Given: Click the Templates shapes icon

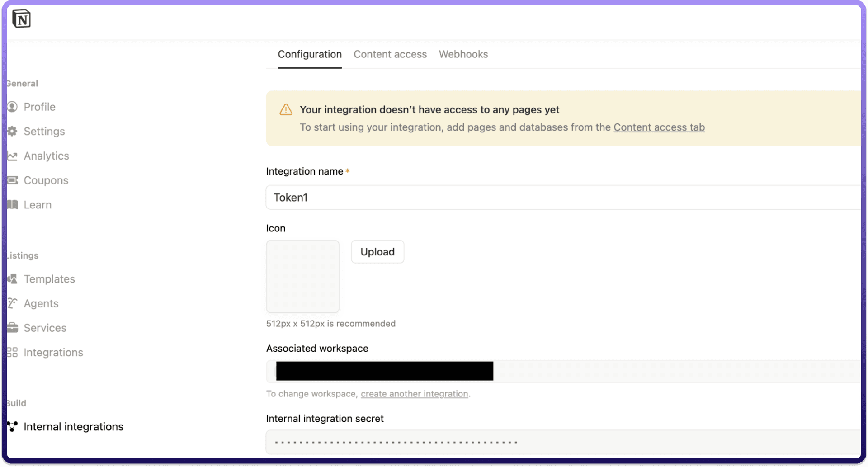Looking at the screenshot, I should tap(12, 279).
